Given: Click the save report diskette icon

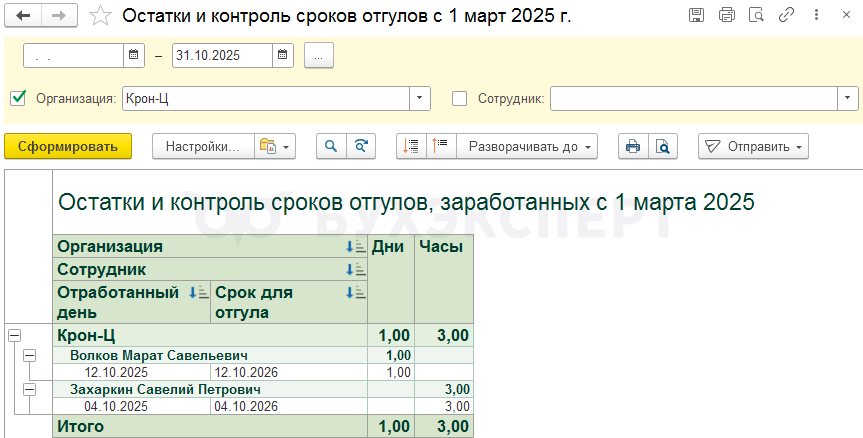Looking at the screenshot, I should pyautogui.click(x=697, y=16).
